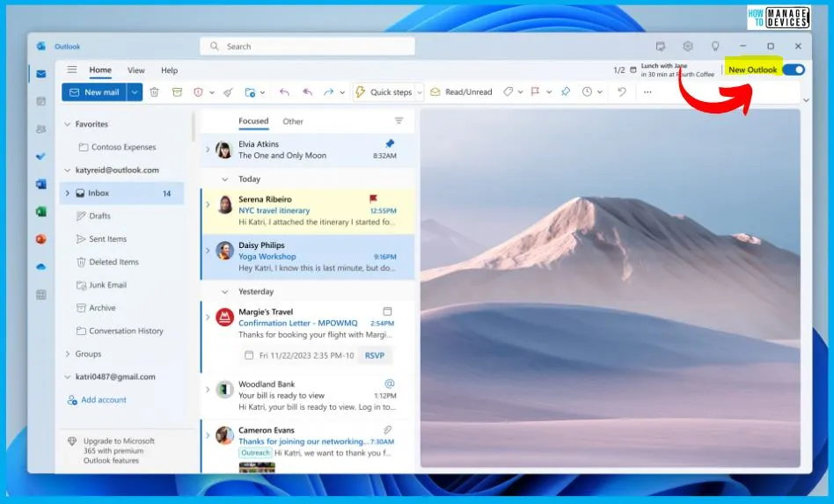Undo last action in toolbar
Image resolution: width=834 pixels, height=504 pixels.
tap(622, 92)
